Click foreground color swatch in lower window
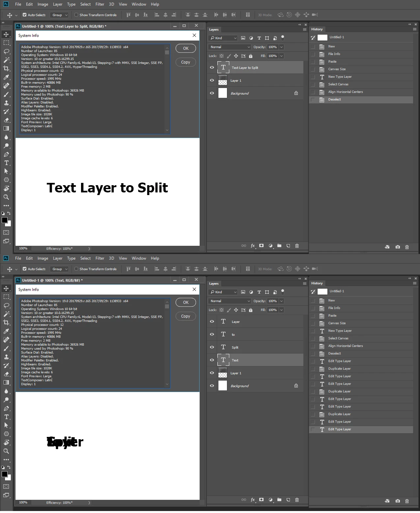This screenshot has height=513, width=420. 4,474
